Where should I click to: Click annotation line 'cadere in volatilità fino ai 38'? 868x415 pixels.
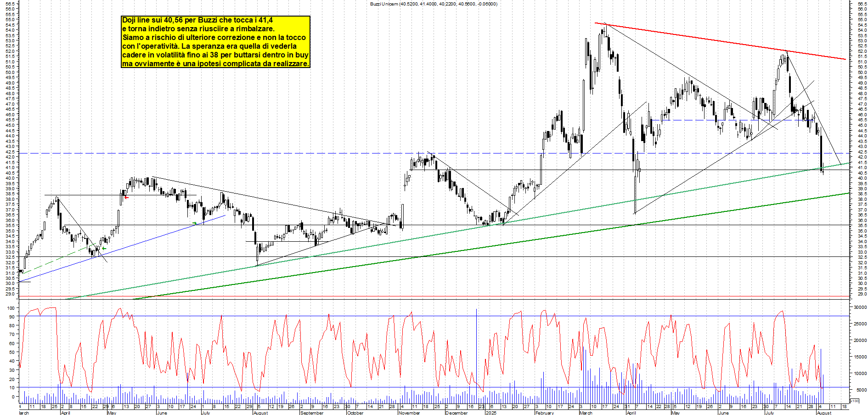(x=215, y=55)
